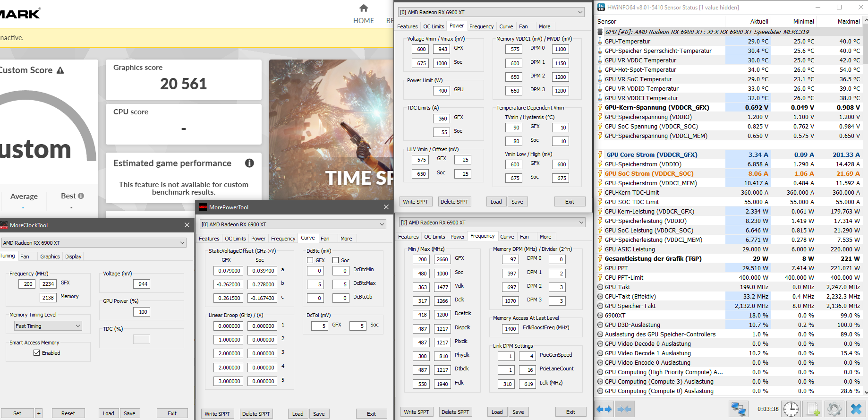
Task: Click HWiNFO start logging sheet icon
Action: [813, 409]
